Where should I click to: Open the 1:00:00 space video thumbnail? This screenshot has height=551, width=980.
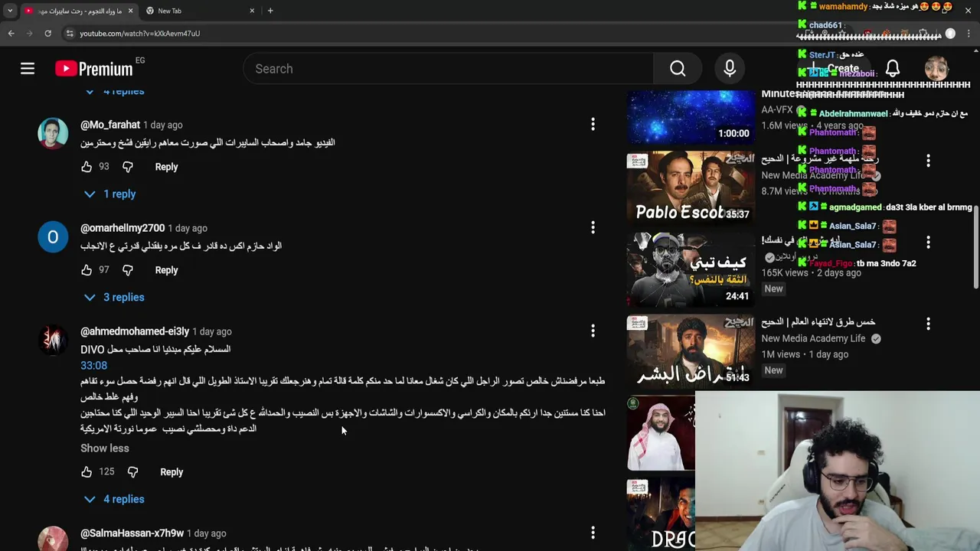(x=691, y=117)
